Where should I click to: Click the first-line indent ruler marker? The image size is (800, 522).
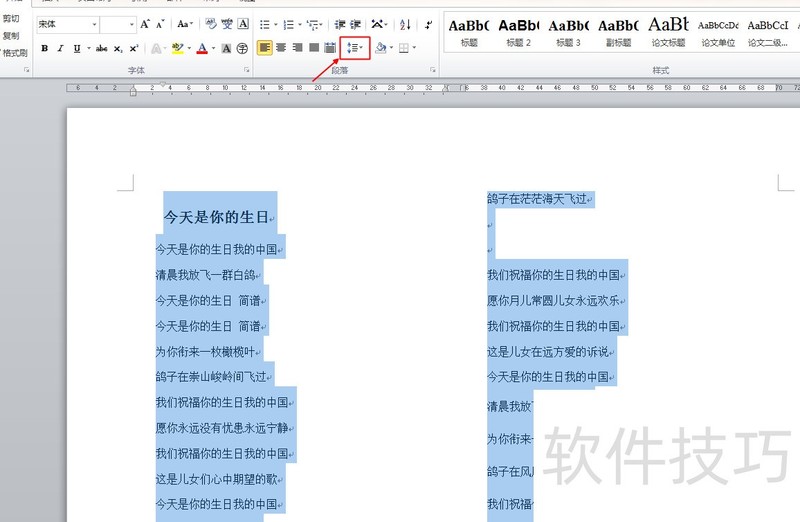coord(163,84)
